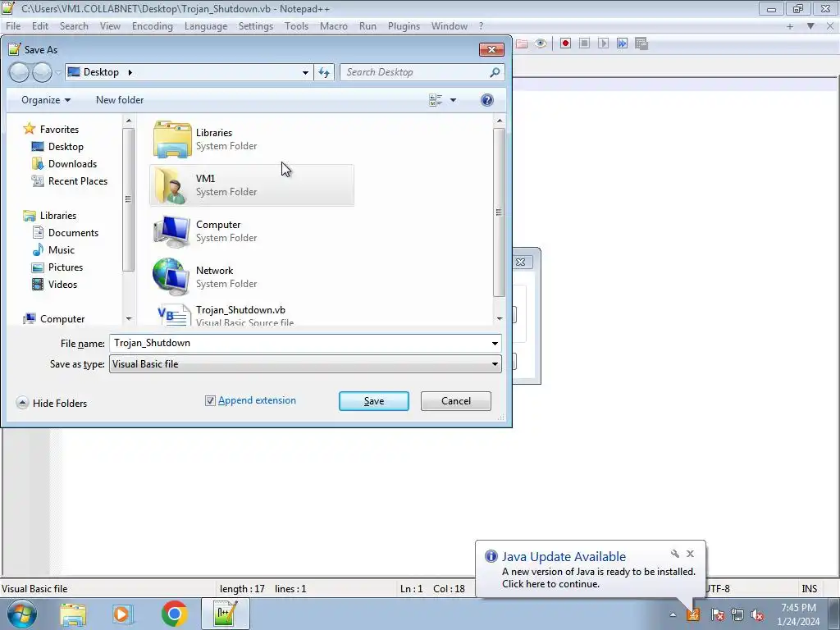
Task: Open the Save as type combo box
Action: pyautogui.click(x=305, y=364)
